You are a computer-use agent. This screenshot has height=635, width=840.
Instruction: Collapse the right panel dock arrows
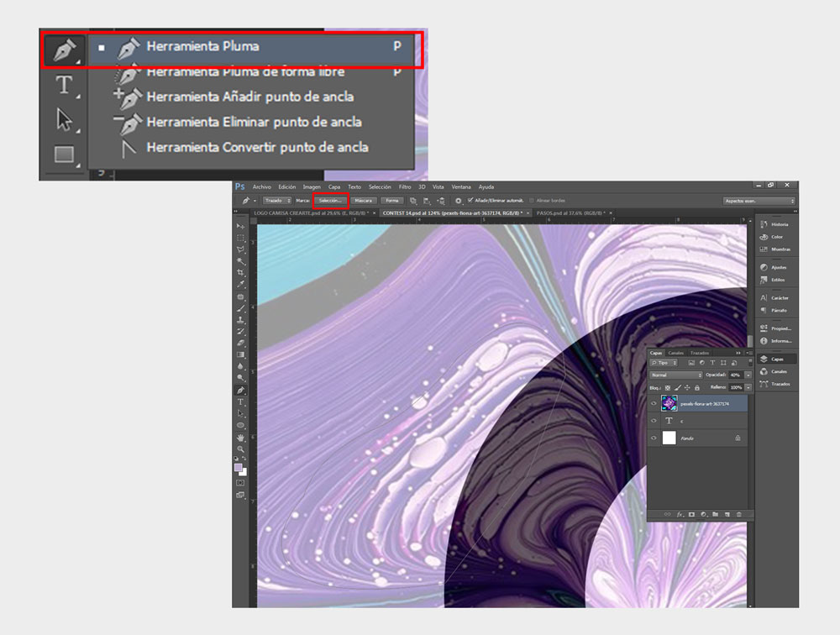[795, 212]
